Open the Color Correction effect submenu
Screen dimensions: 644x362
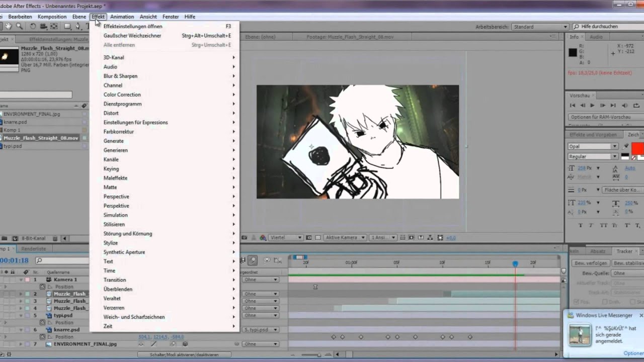coord(122,95)
